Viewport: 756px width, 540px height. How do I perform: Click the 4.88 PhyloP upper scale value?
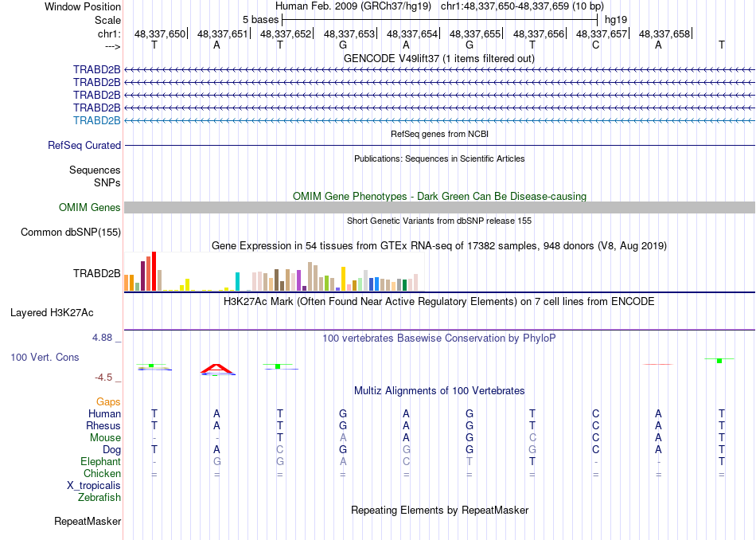click(102, 338)
